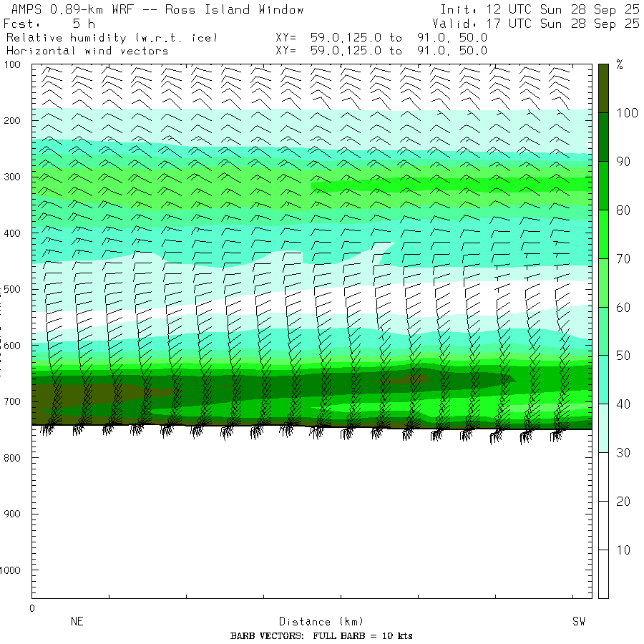Click the 20 color bar value label

coord(623,502)
